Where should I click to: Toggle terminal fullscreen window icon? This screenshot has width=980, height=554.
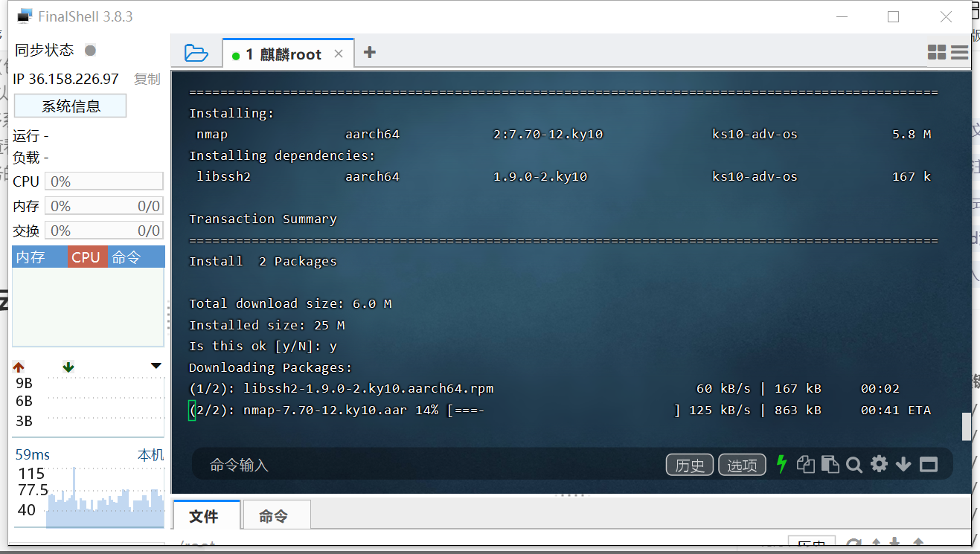(928, 465)
